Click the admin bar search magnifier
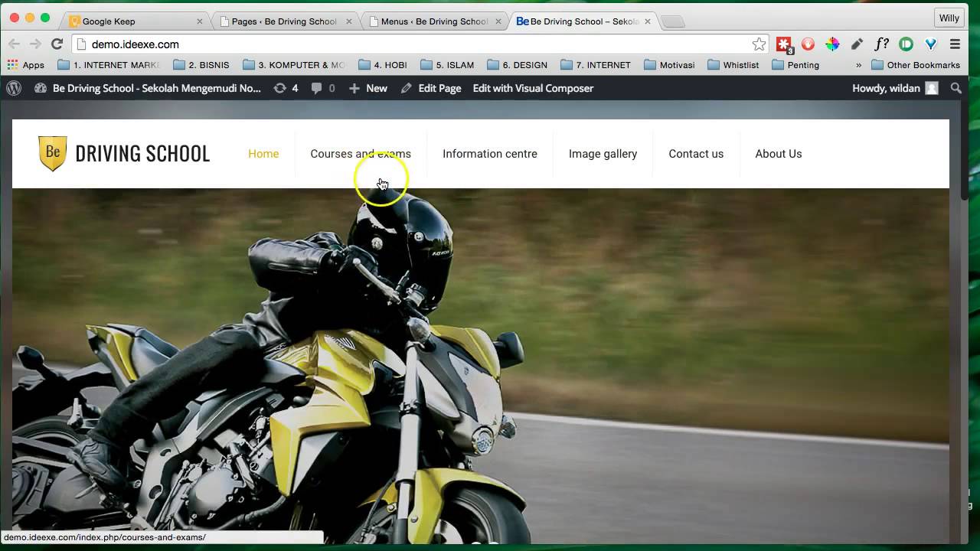Viewport: 980px width, 551px height. pyautogui.click(x=955, y=88)
